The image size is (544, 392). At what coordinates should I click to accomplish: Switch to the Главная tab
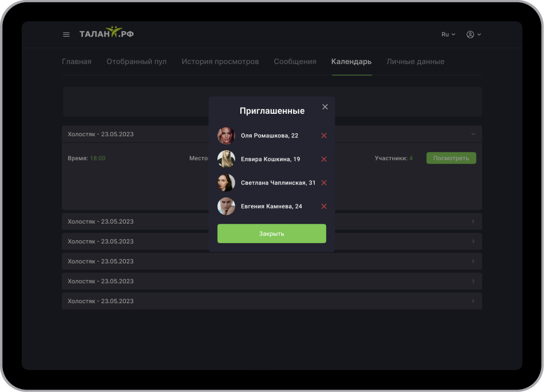[x=77, y=62]
